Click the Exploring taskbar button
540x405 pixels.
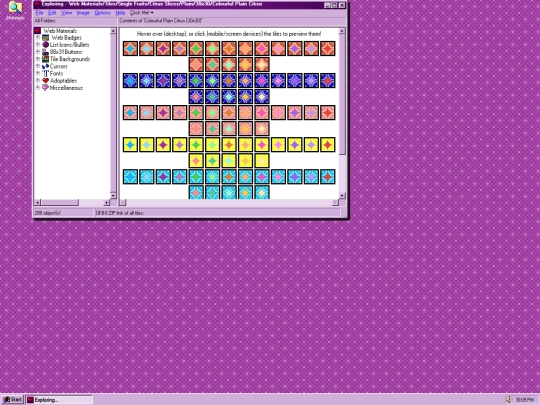60,399
